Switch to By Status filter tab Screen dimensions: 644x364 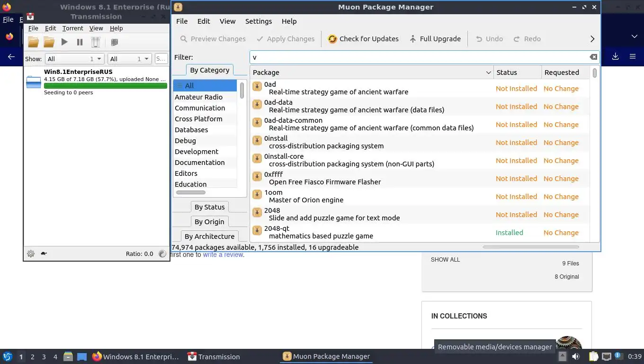(209, 207)
